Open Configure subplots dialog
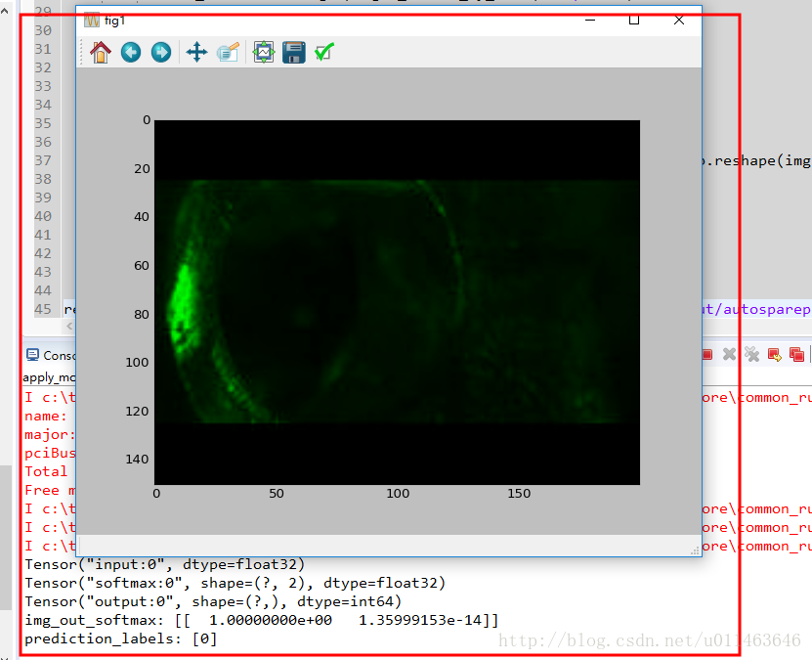The image size is (812, 660). 264,53
